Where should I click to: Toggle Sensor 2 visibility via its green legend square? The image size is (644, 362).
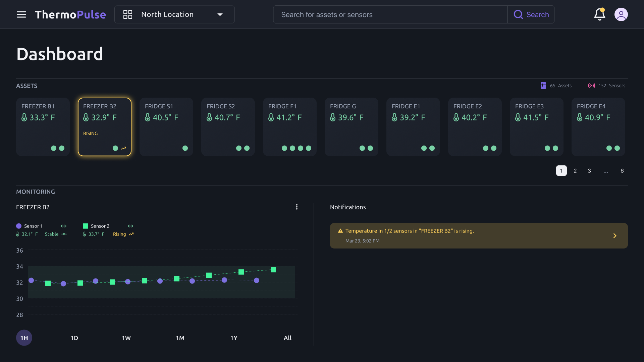[86, 226]
